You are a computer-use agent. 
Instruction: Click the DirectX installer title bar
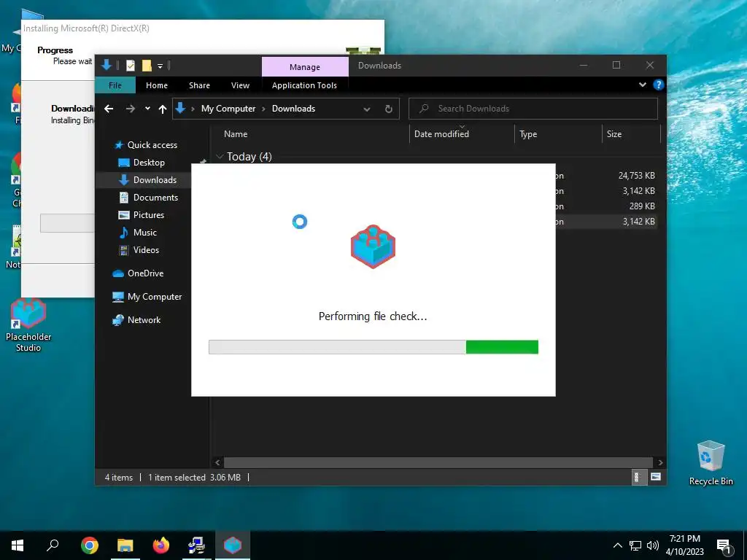(203, 28)
